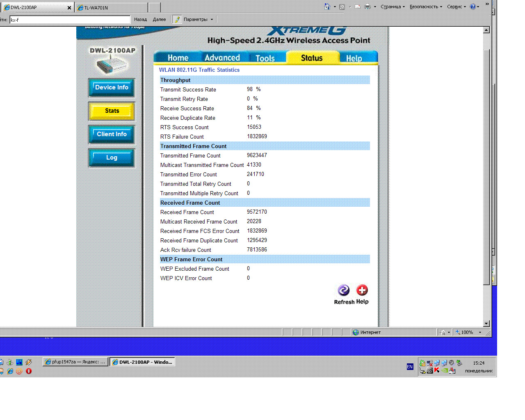Open the Log page from the sidebar
Viewport: 525px width, 420px height.
click(x=112, y=157)
